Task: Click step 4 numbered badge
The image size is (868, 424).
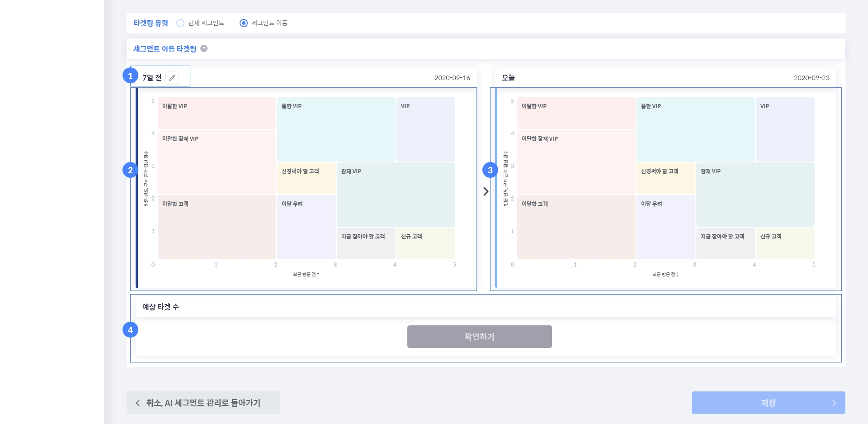Action: (130, 330)
